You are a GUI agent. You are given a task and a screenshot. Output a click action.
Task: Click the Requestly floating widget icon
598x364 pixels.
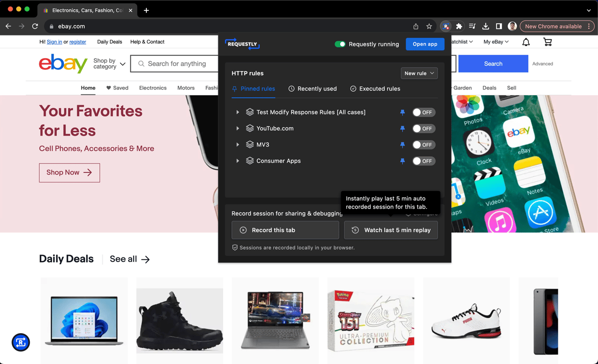click(x=20, y=342)
